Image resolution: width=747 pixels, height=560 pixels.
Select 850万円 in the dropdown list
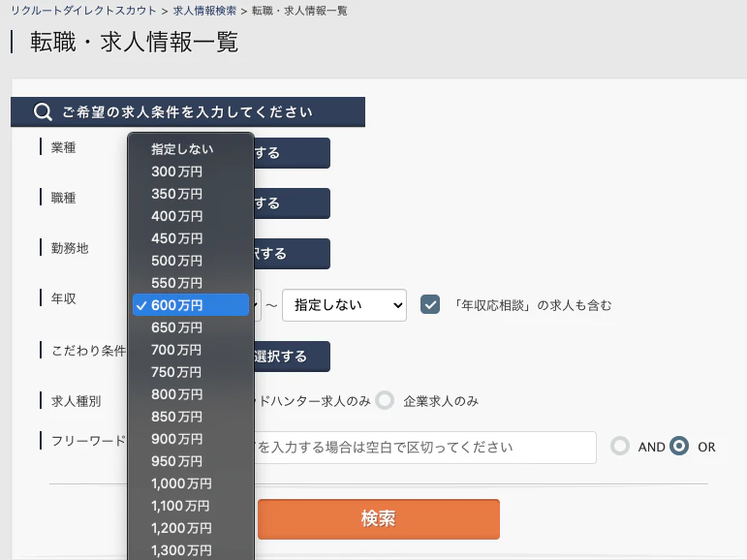(x=191, y=417)
